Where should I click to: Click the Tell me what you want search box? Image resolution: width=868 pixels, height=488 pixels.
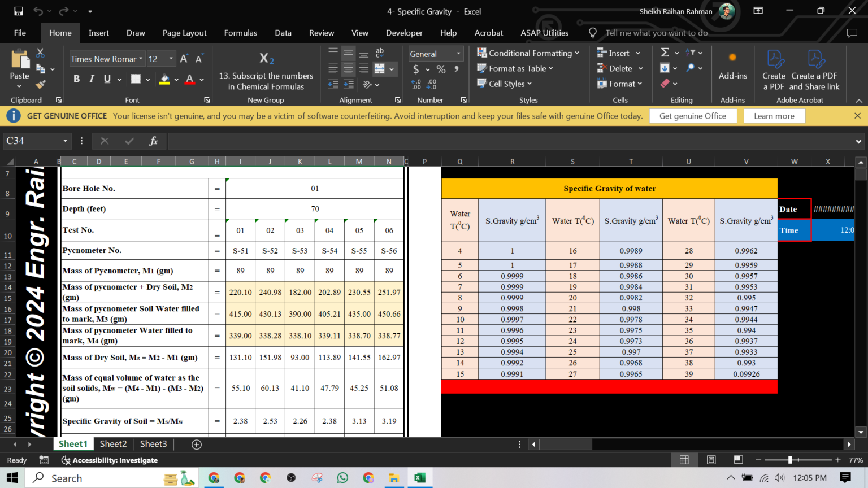tap(656, 33)
